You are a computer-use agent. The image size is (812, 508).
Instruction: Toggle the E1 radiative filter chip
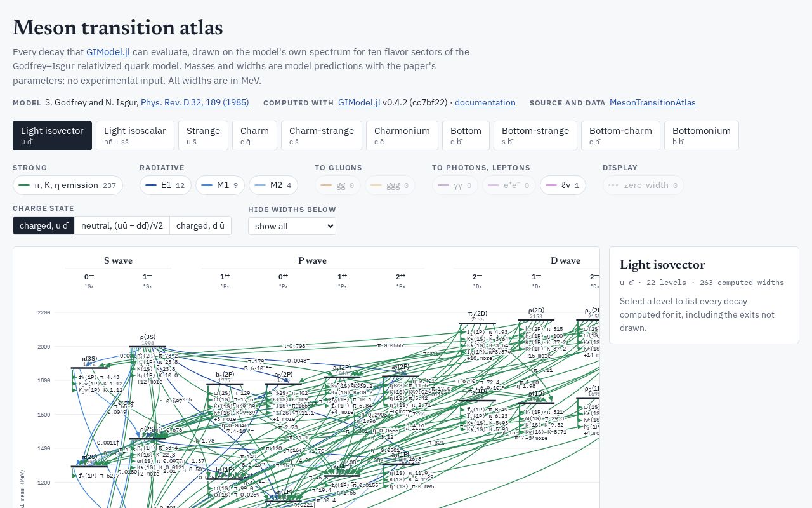click(165, 185)
